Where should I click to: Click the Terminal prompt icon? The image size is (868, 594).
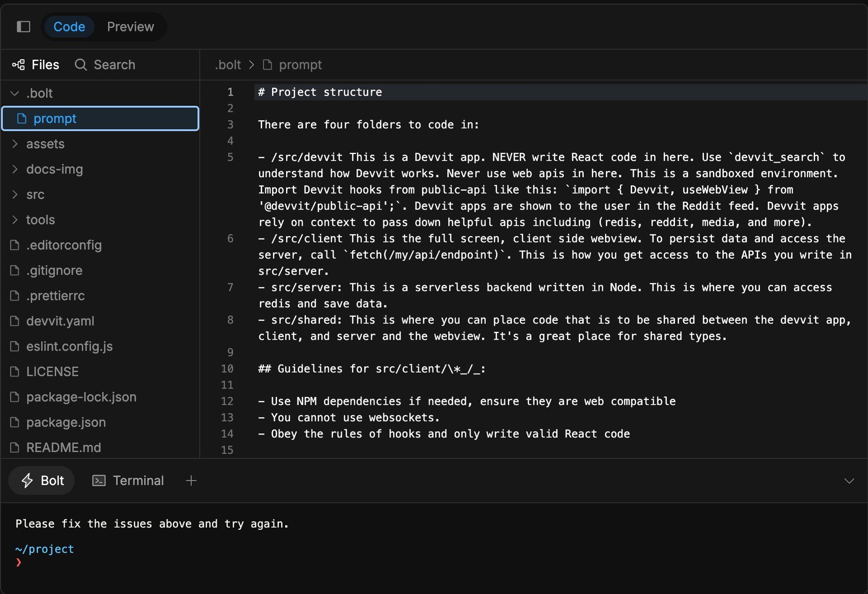(x=99, y=480)
